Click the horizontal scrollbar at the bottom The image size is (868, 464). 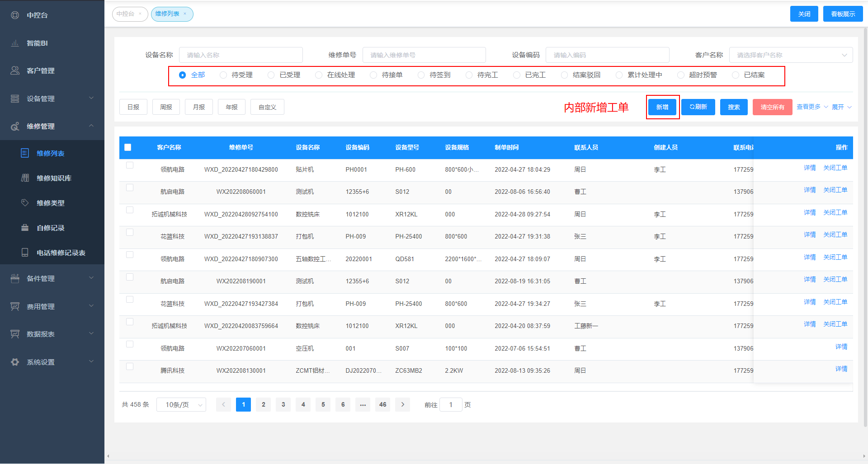tap(486, 456)
